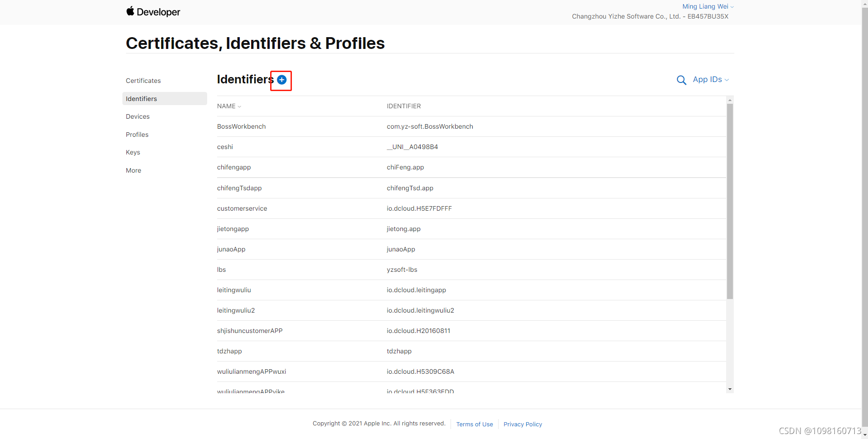Click the io.dcloud.H5E7FDFFF identifier text
The height and width of the screenshot is (439, 868).
[x=419, y=208]
